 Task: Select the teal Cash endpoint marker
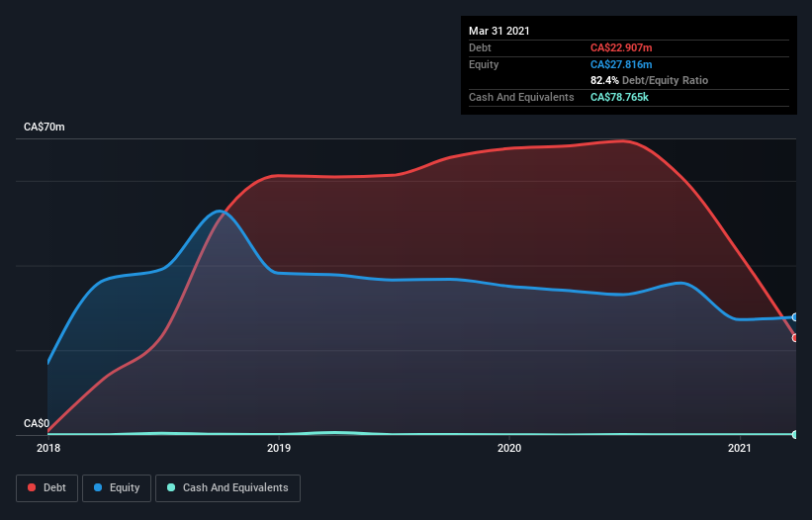click(x=795, y=434)
